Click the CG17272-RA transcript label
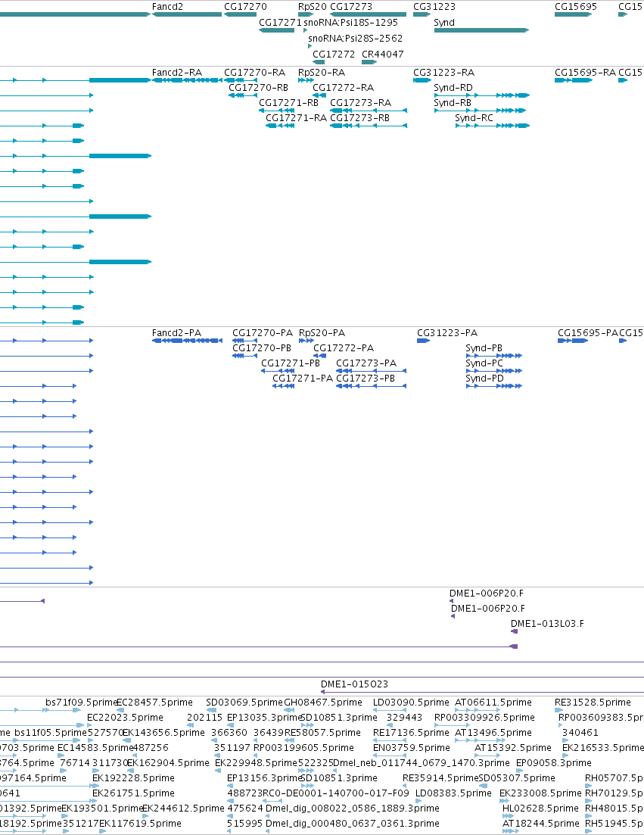 (x=344, y=87)
